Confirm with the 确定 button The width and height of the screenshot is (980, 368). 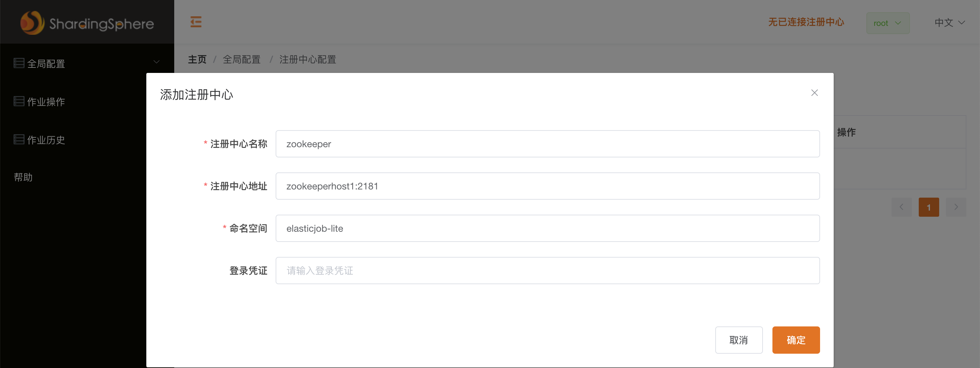tap(796, 340)
